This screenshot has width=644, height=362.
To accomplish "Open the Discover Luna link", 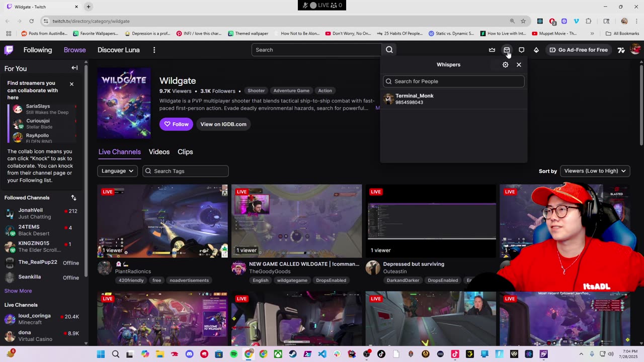I will point(119,50).
